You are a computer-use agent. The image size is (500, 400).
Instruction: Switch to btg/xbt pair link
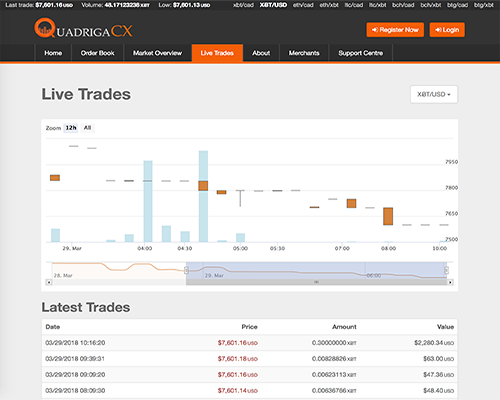click(x=484, y=5)
